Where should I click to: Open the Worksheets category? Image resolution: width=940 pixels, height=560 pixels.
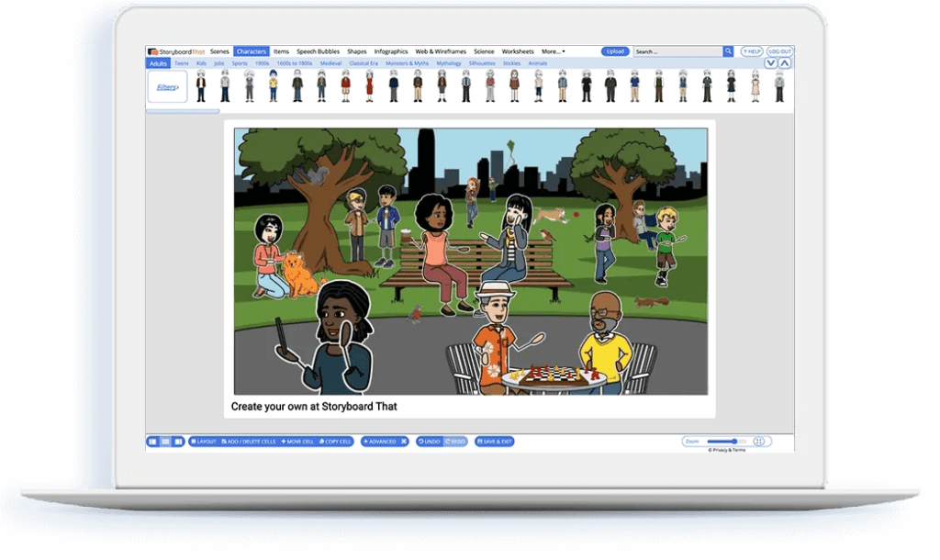tap(518, 51)
